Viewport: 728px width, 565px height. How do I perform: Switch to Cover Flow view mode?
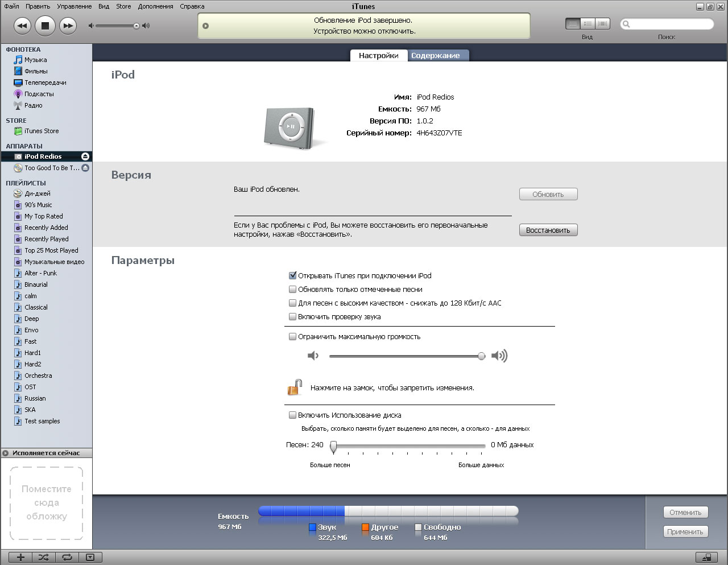pos(602,24)
